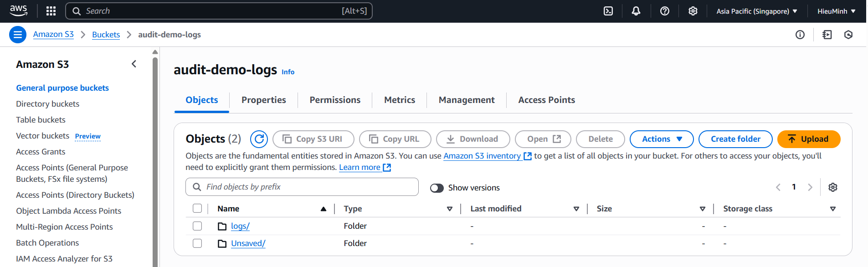This screenshot has height=267, width=868.
Task: Click the Info link beside bucket name
Action: point(288,72)
